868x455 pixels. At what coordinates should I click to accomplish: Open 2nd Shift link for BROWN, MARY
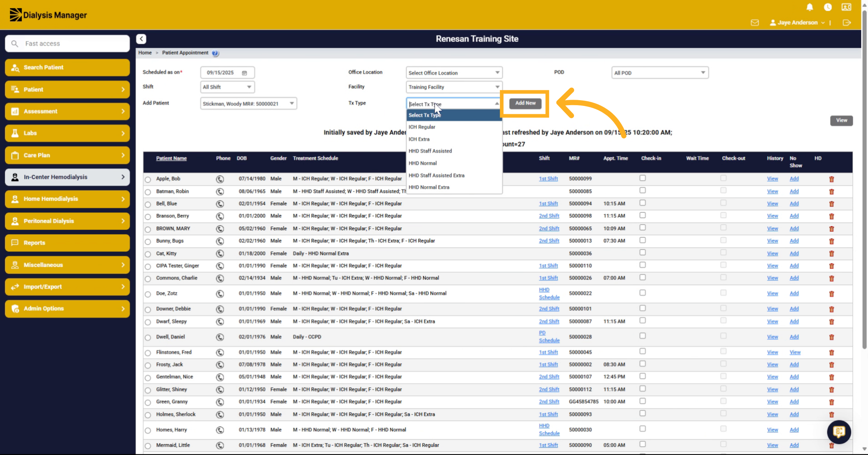549,229
